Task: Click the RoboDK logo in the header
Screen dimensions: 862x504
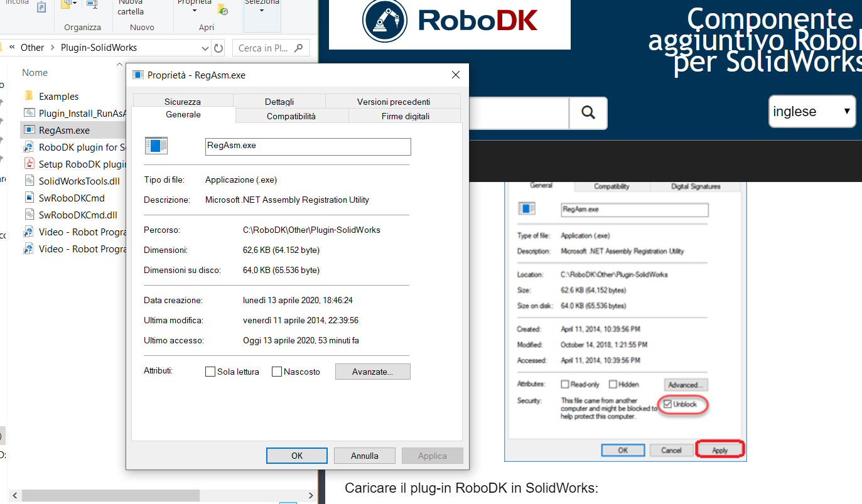Action: (x=450, y=21)
